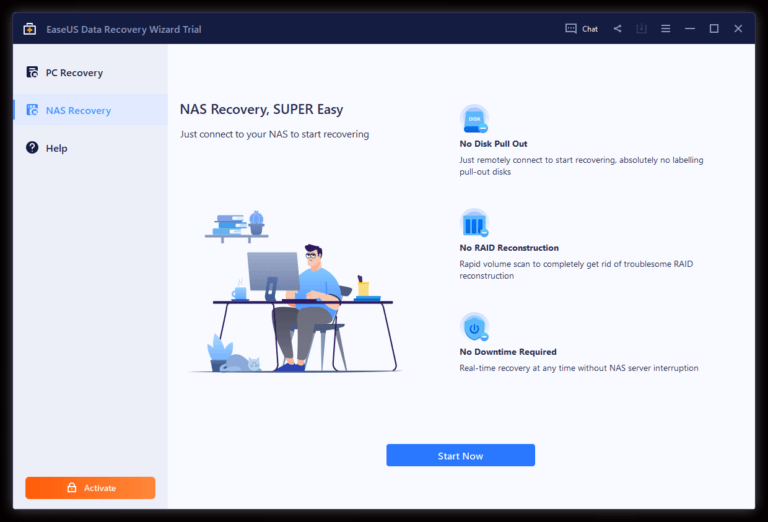Click the chat bubble icon
Viewport: 768px width, 522px height.
click(571, 28)
